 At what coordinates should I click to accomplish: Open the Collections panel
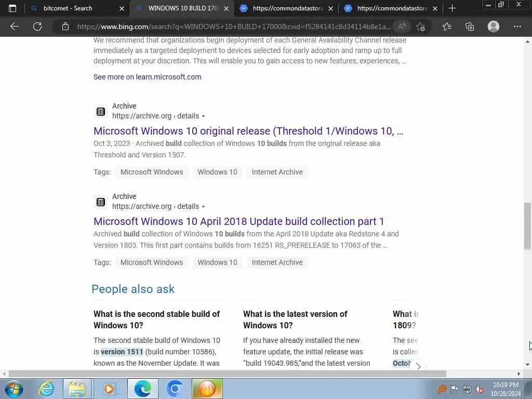click(x=470, y=26)
